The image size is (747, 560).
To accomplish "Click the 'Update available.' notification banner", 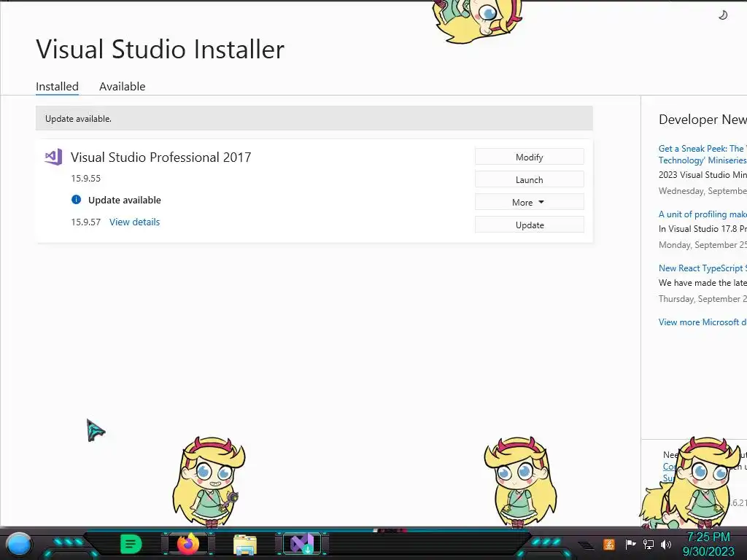I will [x=314, y=119].
